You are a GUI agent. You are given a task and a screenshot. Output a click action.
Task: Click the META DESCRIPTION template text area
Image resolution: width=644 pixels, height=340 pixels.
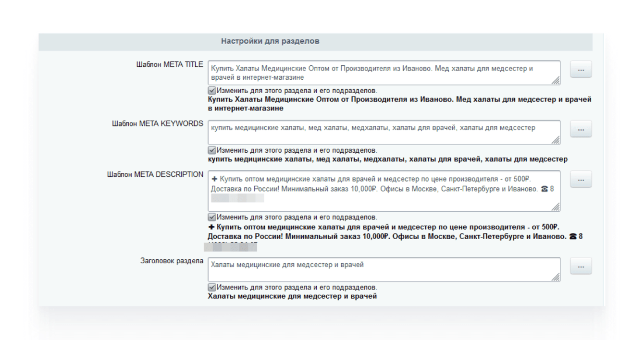click(384, 191)
